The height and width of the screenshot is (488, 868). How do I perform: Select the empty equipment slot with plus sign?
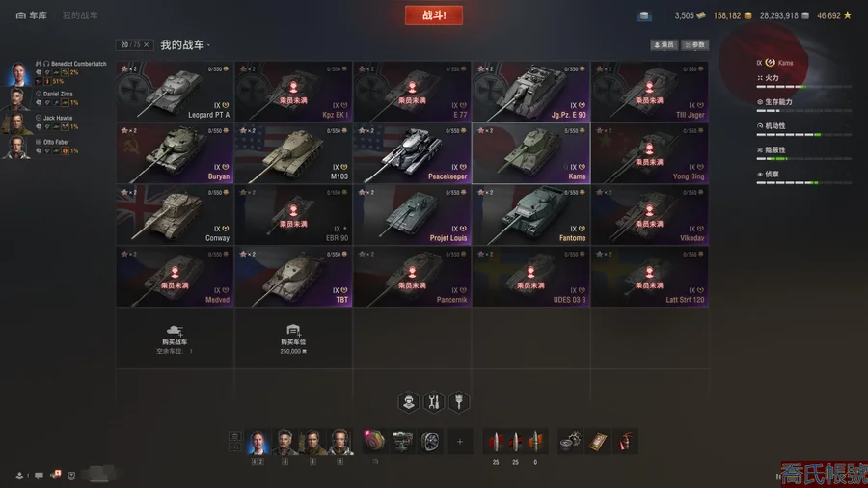click(459, 442)
